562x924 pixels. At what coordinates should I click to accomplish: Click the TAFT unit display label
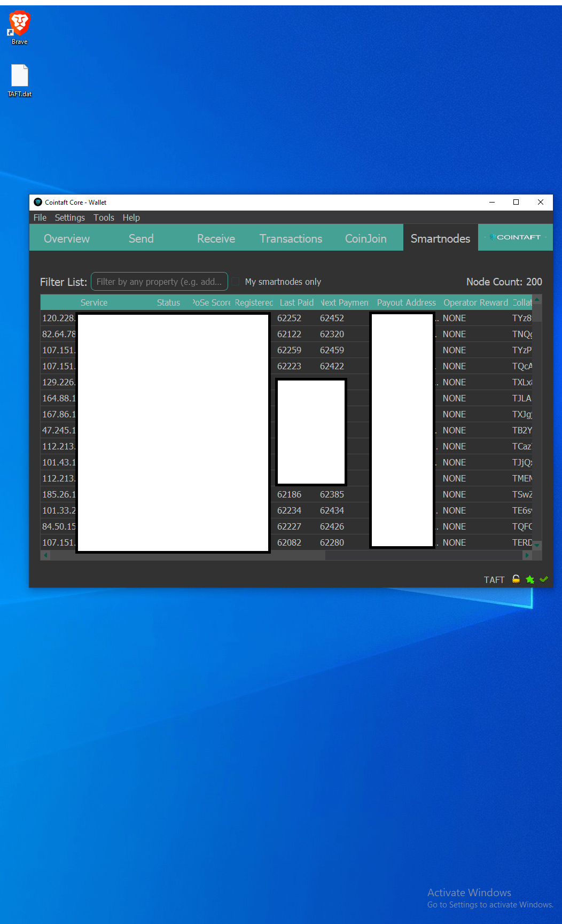494,580
